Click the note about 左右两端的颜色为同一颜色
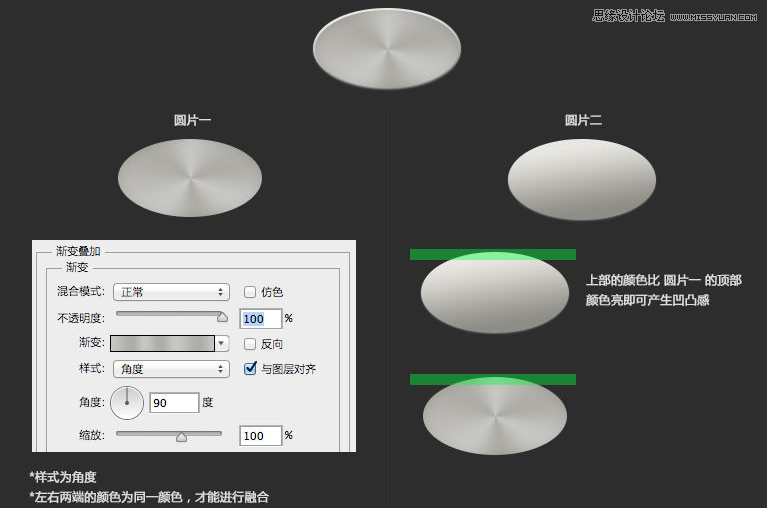Viewport: 767px width, 508px height. [x=149, y=497]
